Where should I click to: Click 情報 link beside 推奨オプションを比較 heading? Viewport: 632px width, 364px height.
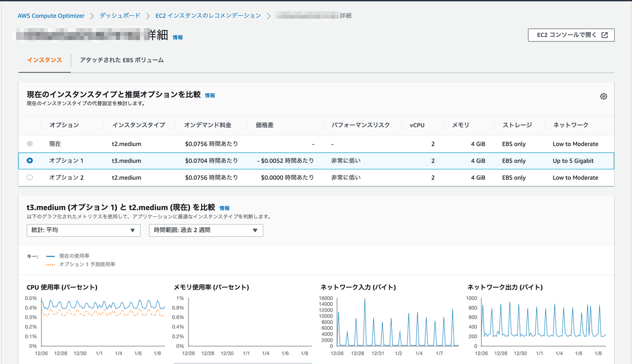pos(210,95)
